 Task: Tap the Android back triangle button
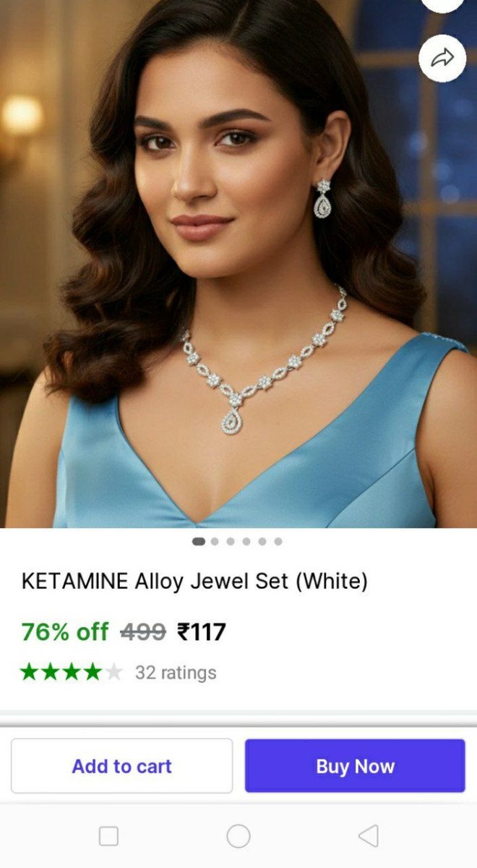pos(368,836)
